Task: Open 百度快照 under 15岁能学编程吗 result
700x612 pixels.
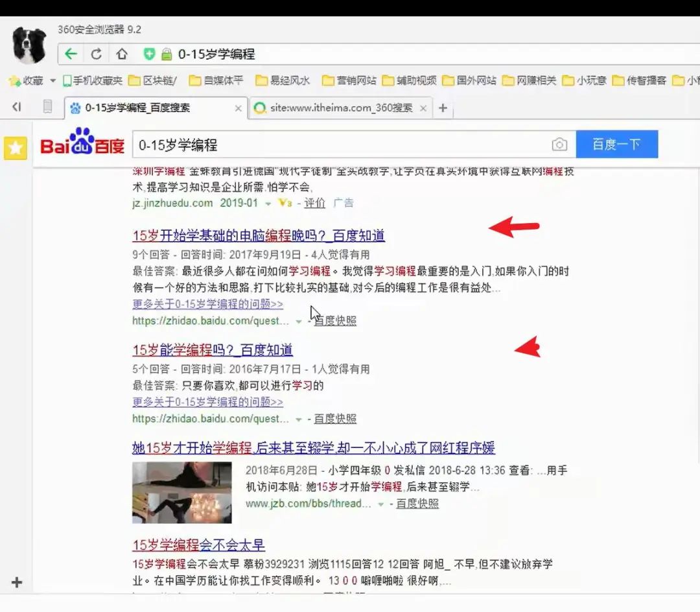Action: (335, 419)
